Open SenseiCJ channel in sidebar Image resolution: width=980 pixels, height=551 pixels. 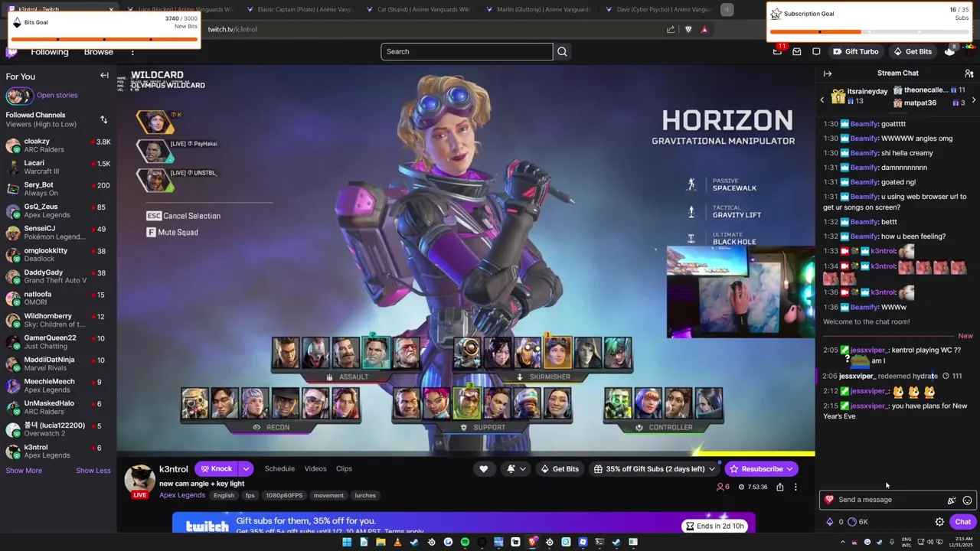coord(58,233)
